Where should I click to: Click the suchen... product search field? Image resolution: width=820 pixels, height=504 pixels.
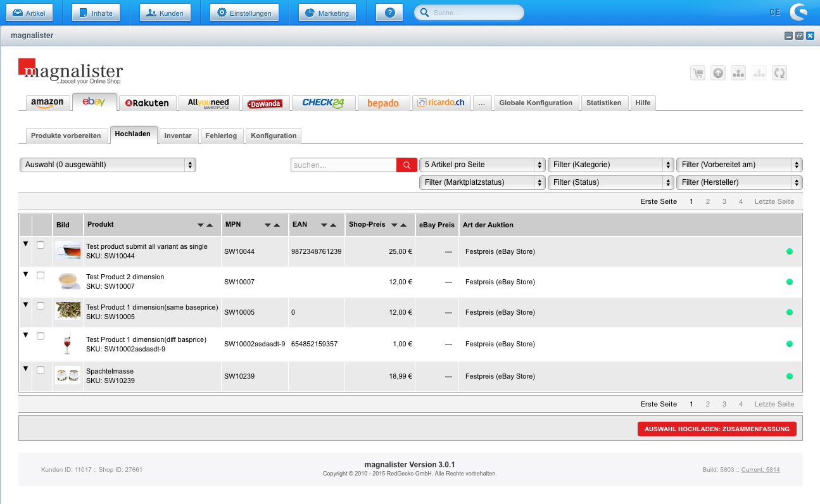[344, 165]
